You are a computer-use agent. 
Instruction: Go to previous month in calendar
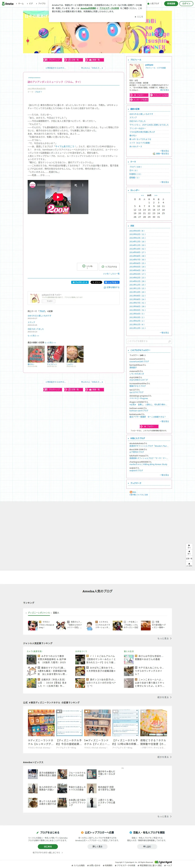point(142,195)
